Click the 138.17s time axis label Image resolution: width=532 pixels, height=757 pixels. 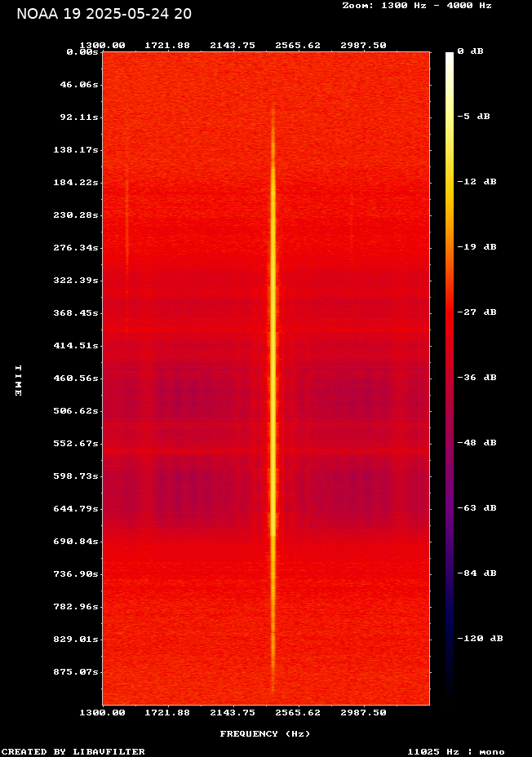click(x=76, y=149)
